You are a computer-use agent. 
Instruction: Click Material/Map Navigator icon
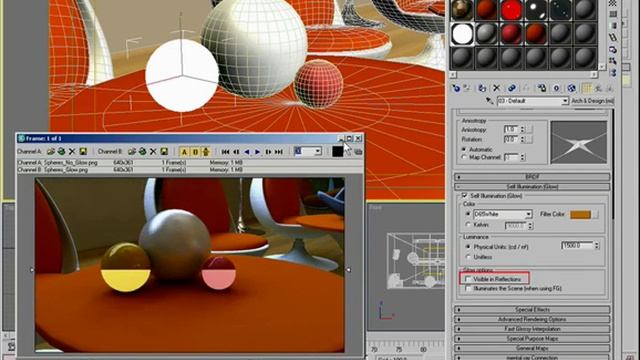pos(613,73)
